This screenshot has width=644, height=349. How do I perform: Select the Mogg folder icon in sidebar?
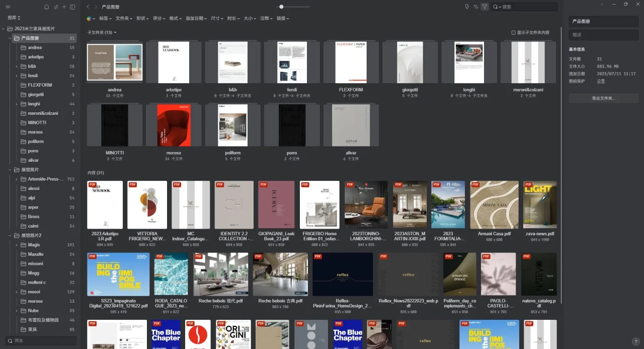click(24, 273)
